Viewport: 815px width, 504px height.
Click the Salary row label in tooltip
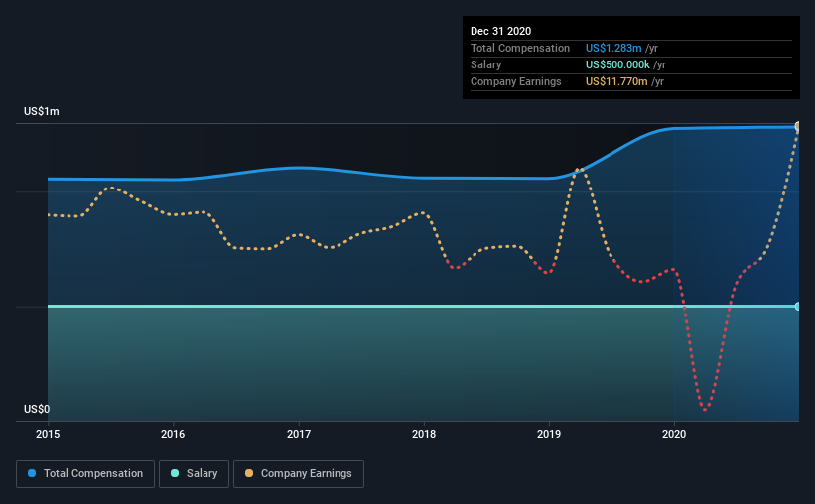[x=486, y=64]
